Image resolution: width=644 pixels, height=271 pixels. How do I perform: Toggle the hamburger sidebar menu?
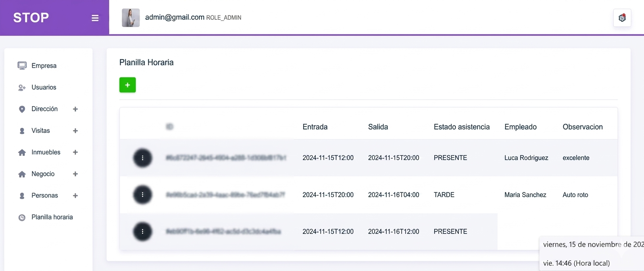(x=95, y=18)
